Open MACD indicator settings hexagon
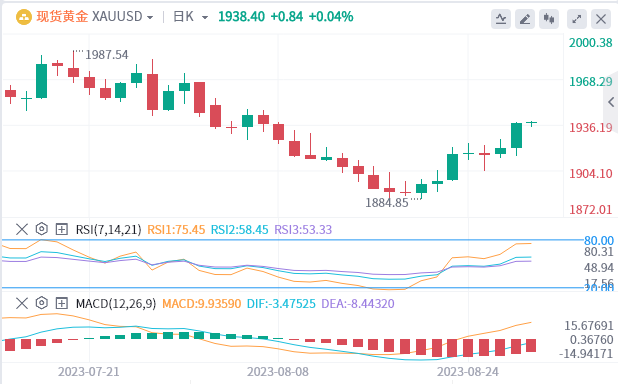Image resolution: width=618 pixels, height=384 pixels. [42, 303]
